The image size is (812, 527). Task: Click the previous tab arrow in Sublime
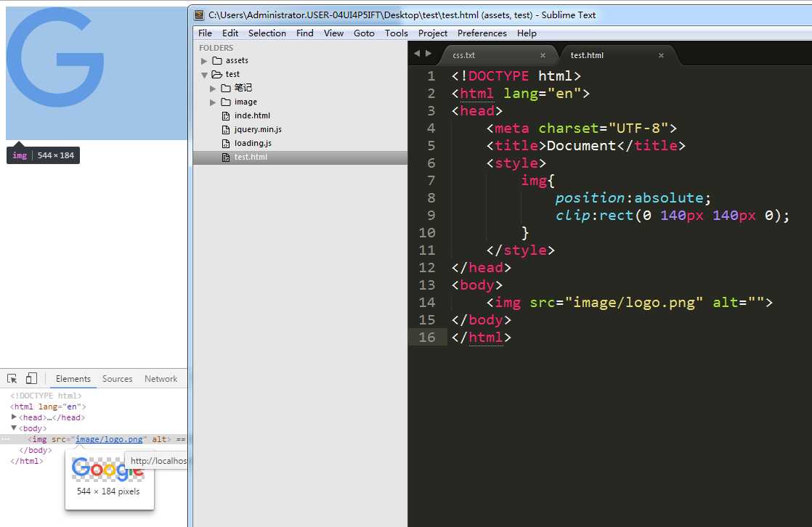click(417, 53)
